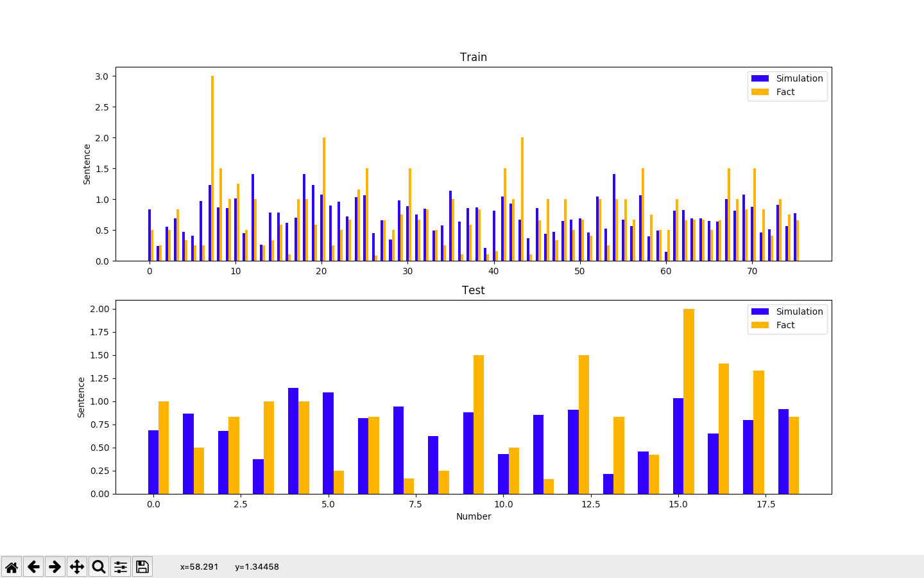Click the tallest orange bar in Test chart
The height and width of the screenshot is (578, 924).
point(689,401)
